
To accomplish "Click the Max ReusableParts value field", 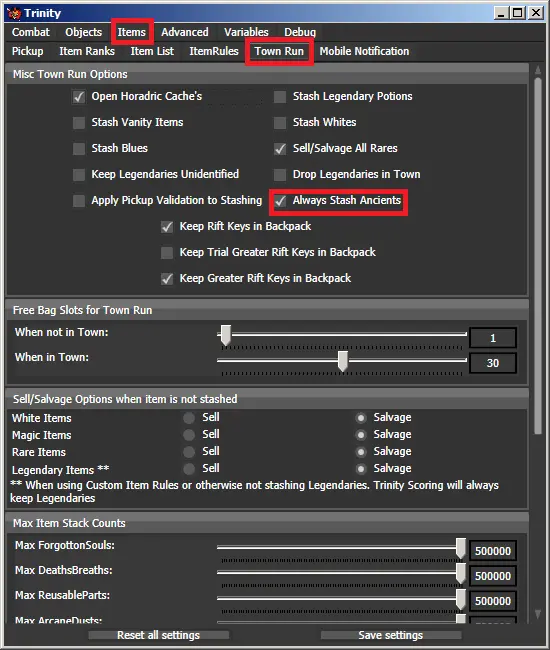I will pyautogui.click(x=493, y=601).
